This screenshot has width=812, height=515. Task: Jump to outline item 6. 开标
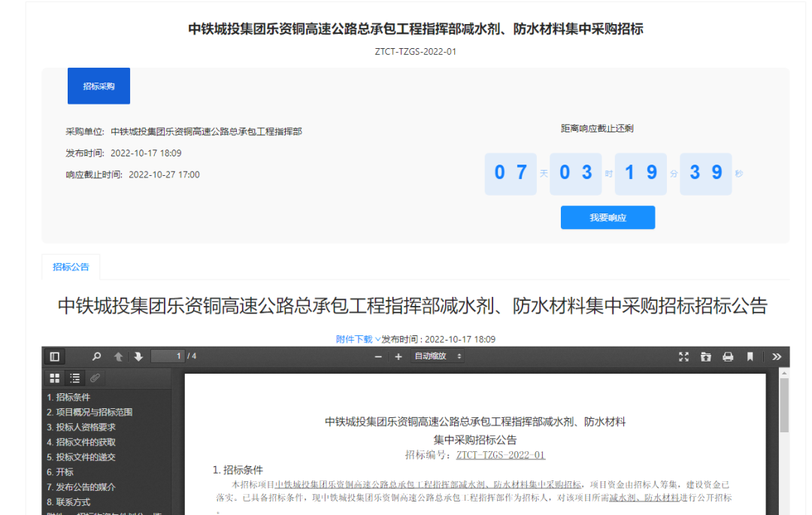[60, 473]
